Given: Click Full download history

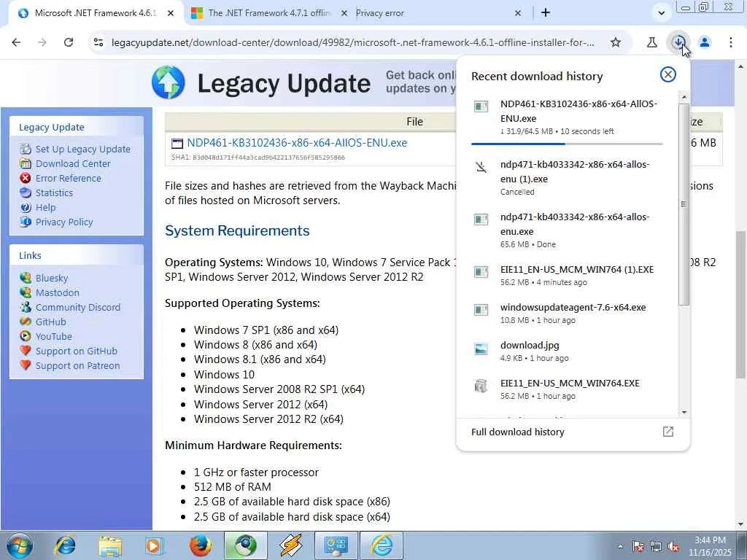Looking at the screenshot, I should coord(518,432).
